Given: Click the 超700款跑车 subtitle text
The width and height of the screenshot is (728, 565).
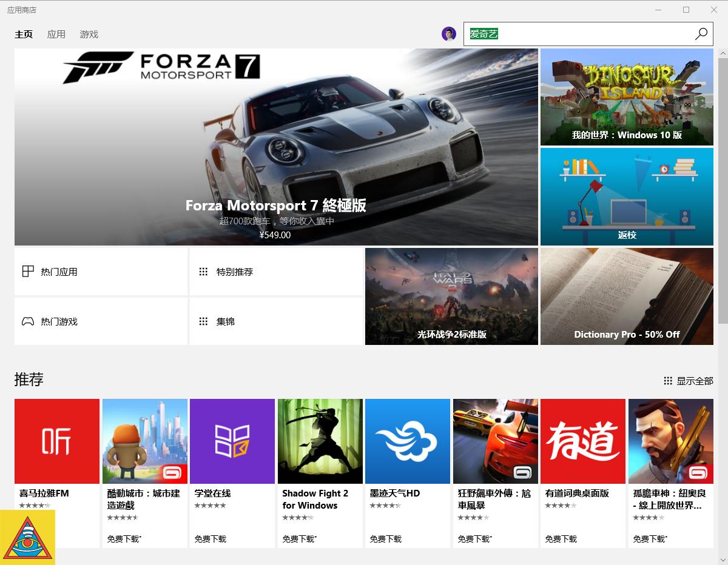Looking at the screenshot, I should click(x=277, y=221).
